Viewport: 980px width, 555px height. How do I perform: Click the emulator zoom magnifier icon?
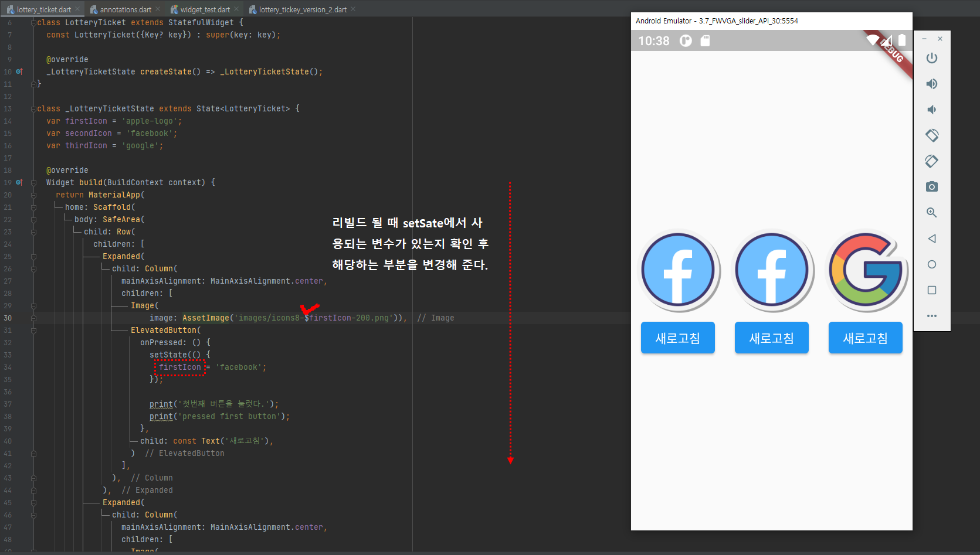tap(932, 213)
